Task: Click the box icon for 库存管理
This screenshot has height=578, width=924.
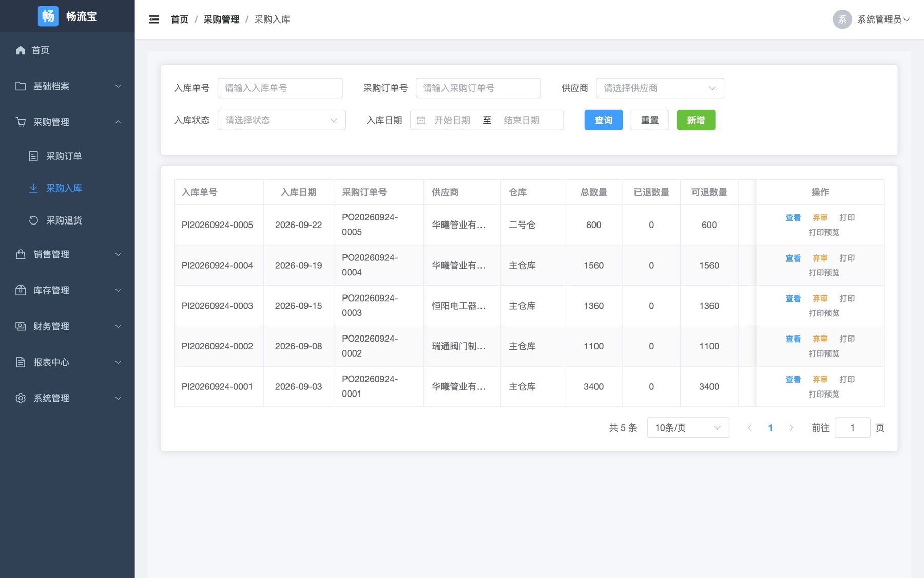Action: pos(21,290)
